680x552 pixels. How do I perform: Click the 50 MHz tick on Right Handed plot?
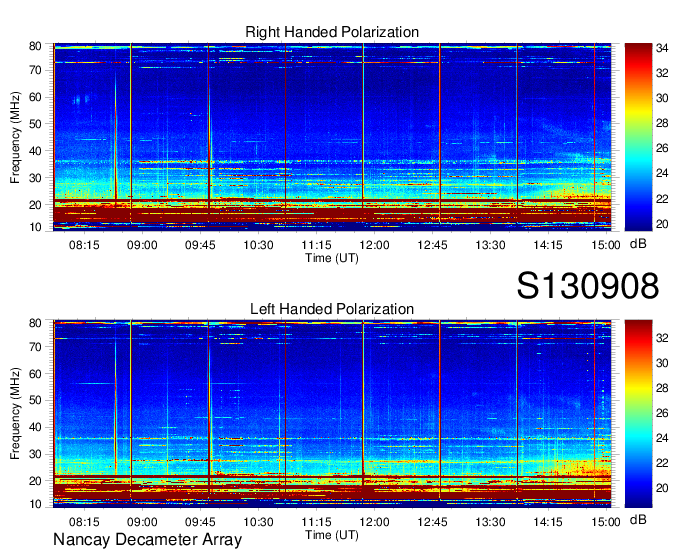(x=35, y=124)
